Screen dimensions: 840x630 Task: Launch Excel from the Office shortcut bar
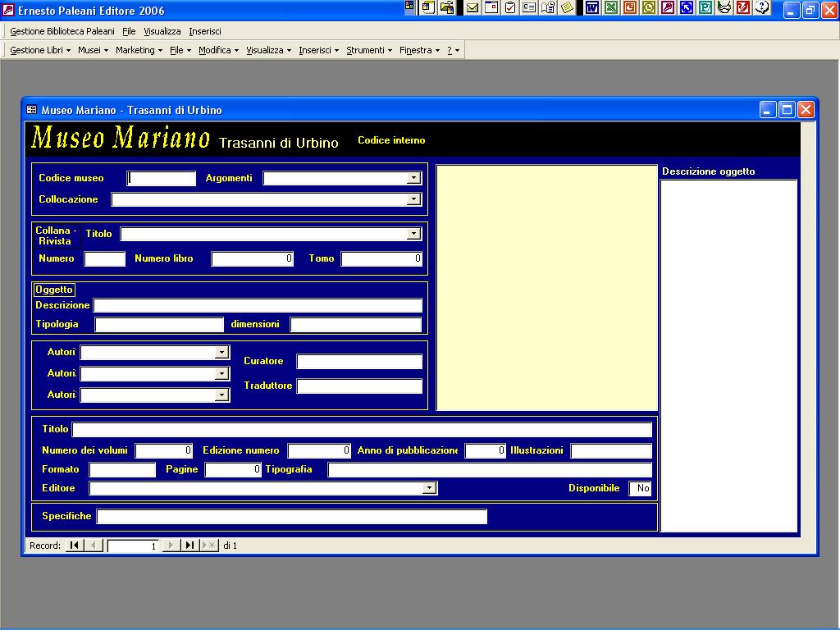pos(610,8)
